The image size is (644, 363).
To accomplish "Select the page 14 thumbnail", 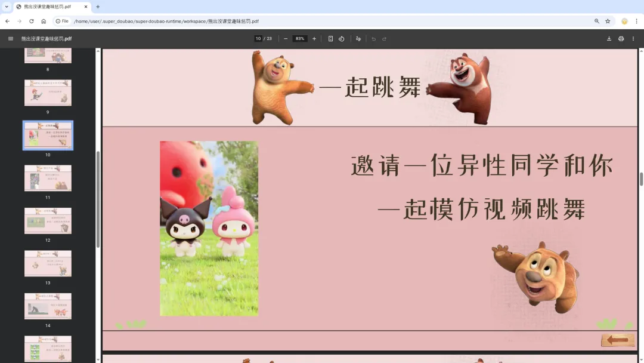I will (48, 306).
